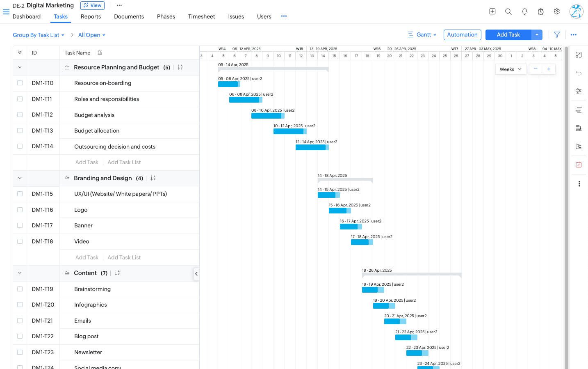Check the box for DM1-T14
588x369 pixels.
(20, 146)
